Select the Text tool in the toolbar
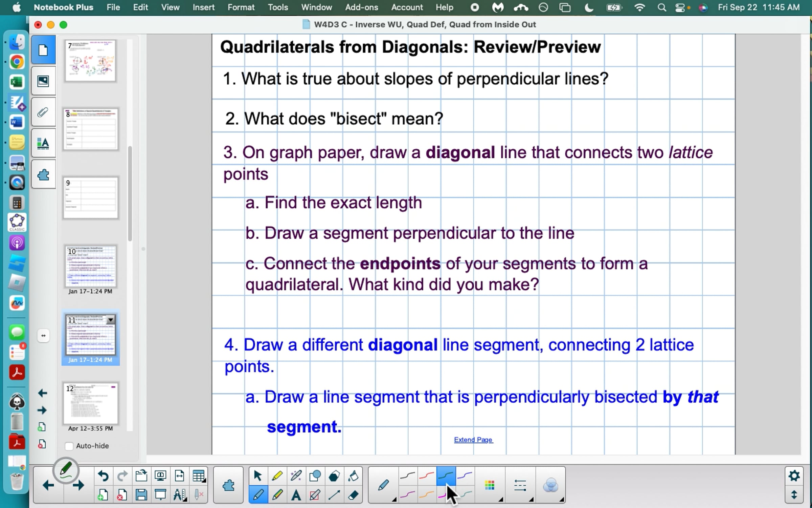Screen dimensions: 812x508 (x=296, y=495)
